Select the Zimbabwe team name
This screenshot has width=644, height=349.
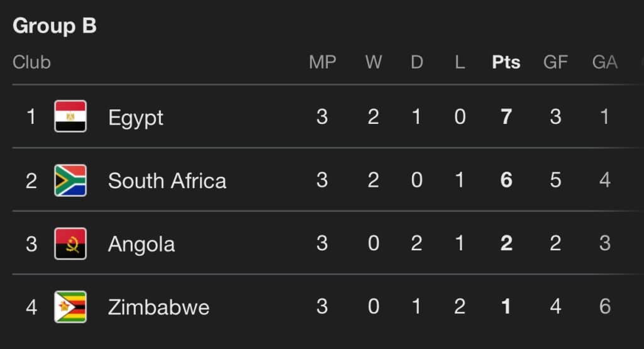(158, 307)
